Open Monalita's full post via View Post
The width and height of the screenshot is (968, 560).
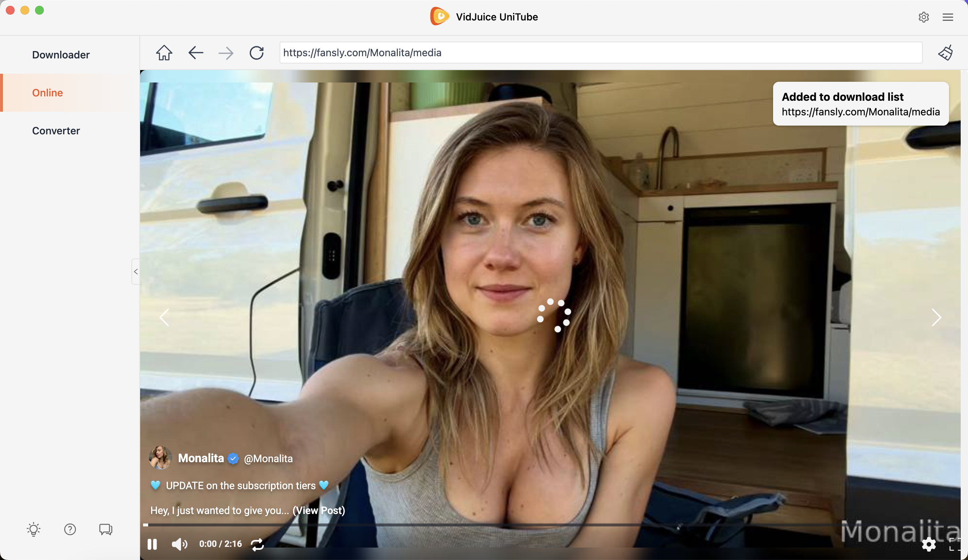pyautogui.click(x=318, y=510)
